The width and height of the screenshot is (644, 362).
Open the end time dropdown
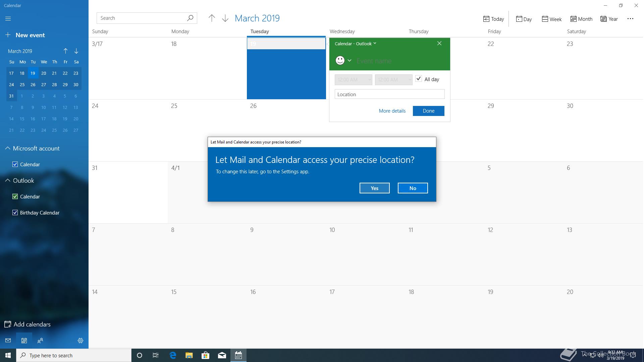(x=393, y=79)
